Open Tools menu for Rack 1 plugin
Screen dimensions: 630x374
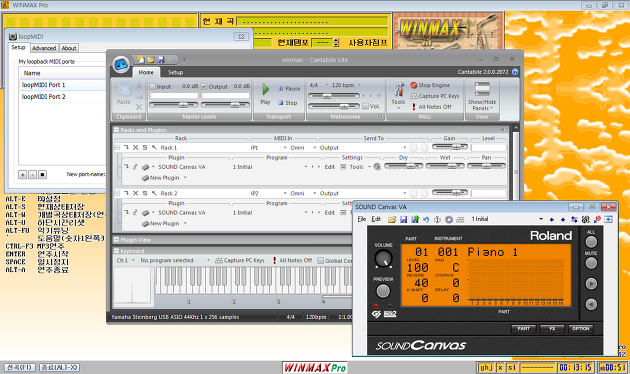tap(360, 167)
